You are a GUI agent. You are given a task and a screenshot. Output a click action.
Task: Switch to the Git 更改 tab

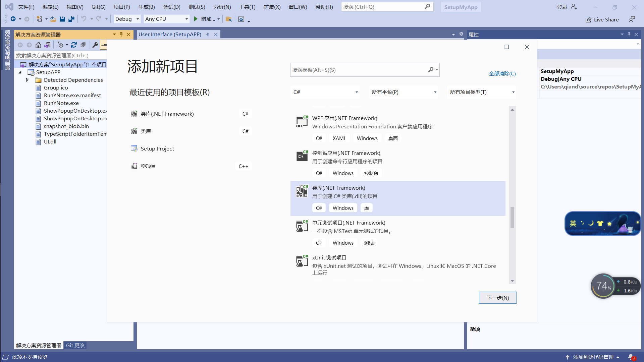coord(75,345)
